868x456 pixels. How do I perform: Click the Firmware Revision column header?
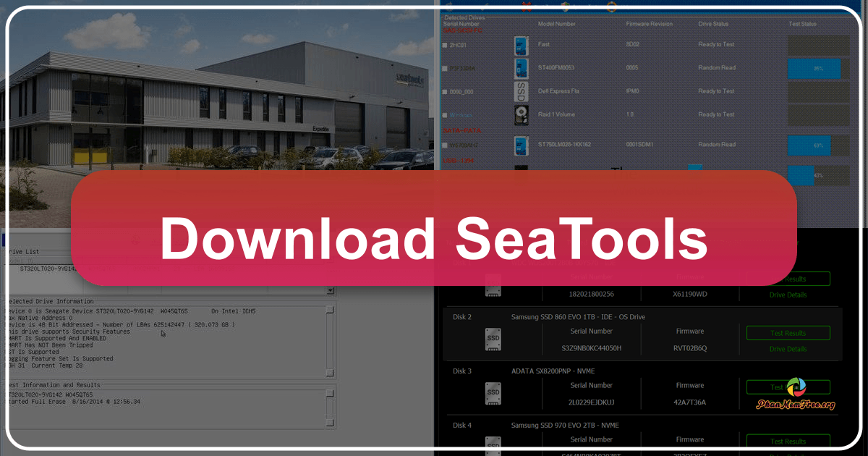[649, 23]
